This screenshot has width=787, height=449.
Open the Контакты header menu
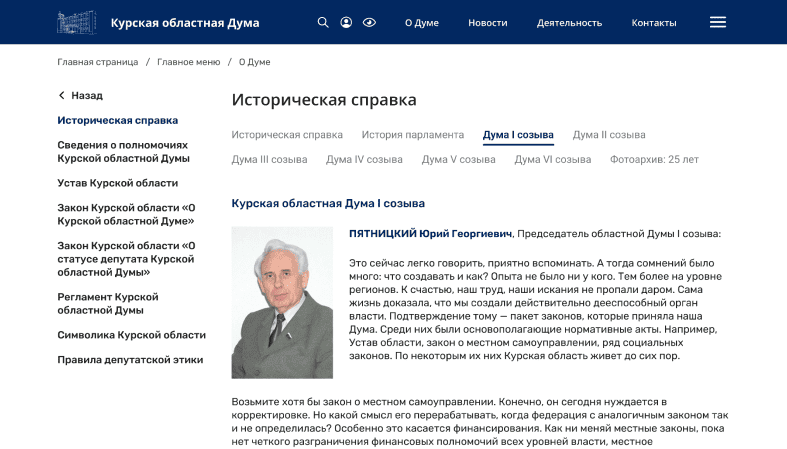point(653,23)
